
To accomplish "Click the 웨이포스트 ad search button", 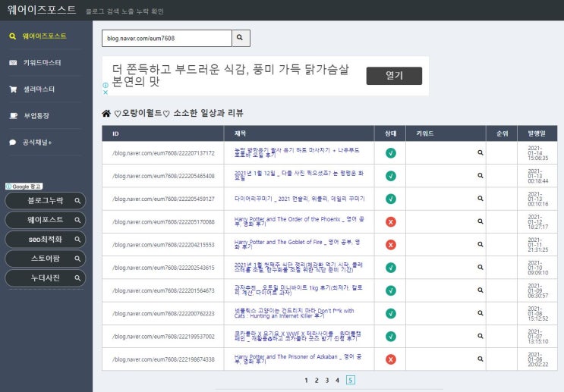I will point(46,220).
